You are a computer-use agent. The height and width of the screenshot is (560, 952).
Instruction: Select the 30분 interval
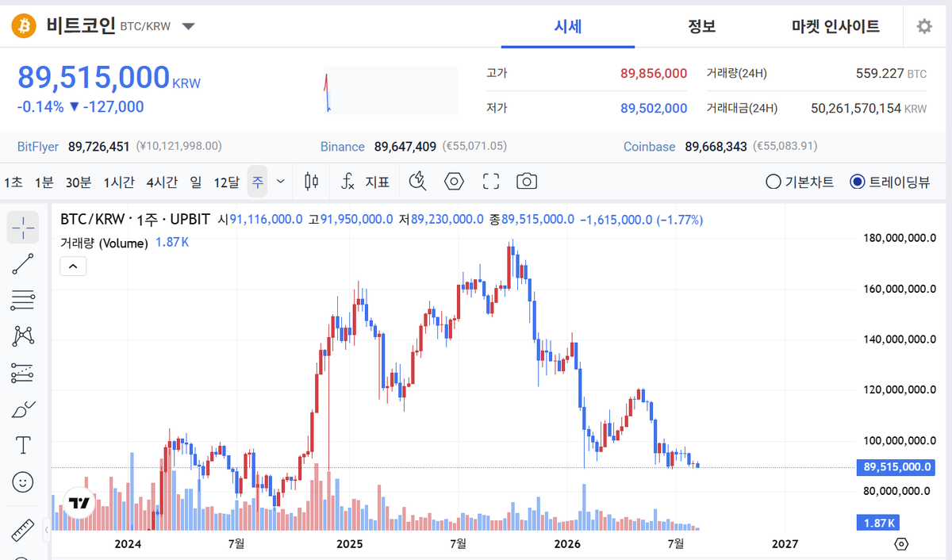(x=79, y=182)
